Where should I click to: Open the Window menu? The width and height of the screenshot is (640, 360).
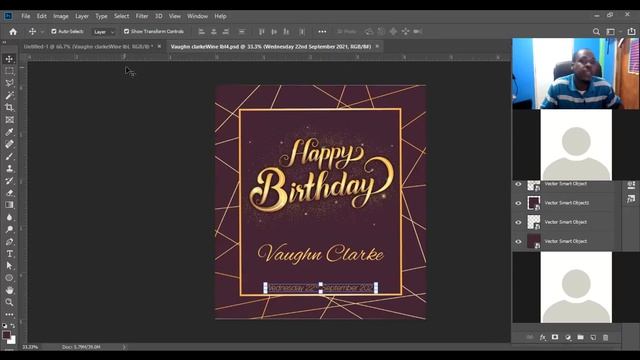198,16
